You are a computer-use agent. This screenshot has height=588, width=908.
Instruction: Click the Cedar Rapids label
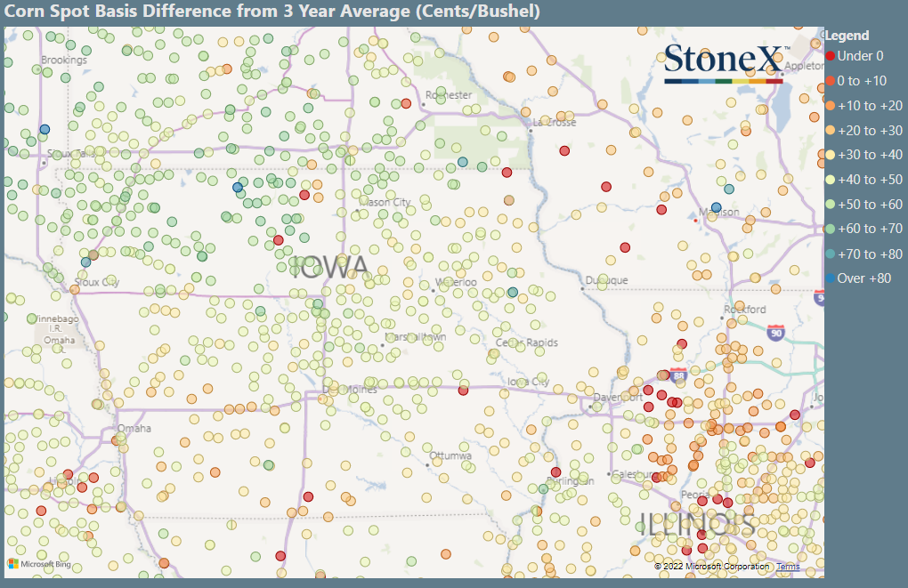(526, 342)
